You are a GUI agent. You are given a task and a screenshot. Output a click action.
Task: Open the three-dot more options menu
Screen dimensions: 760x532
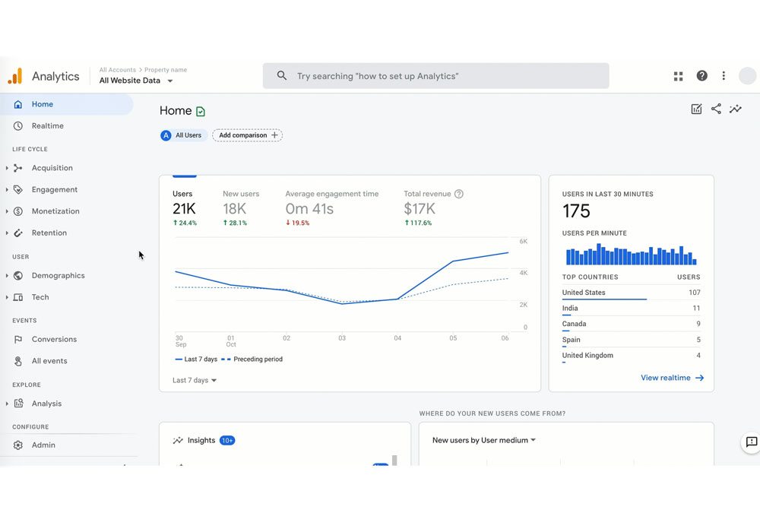click(724, 75)
